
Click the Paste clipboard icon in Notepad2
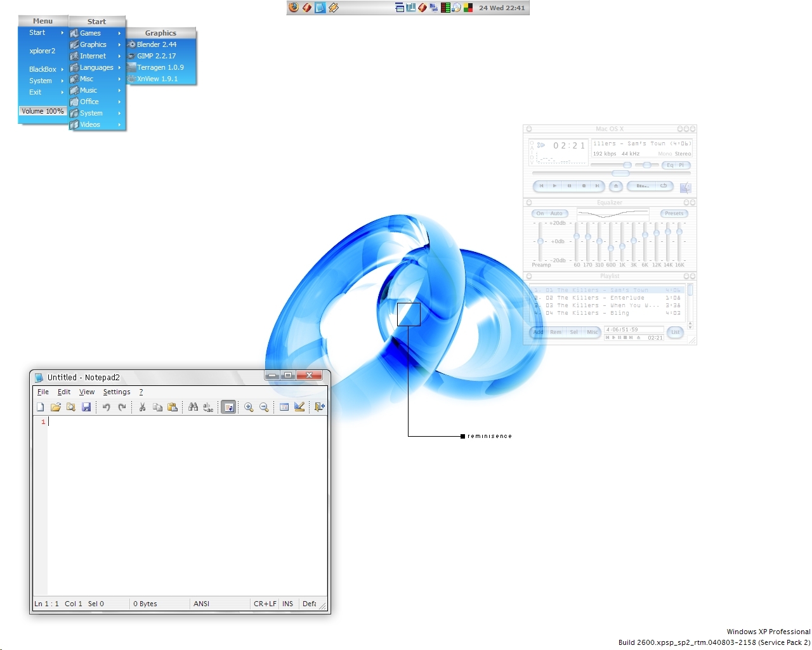173,407
